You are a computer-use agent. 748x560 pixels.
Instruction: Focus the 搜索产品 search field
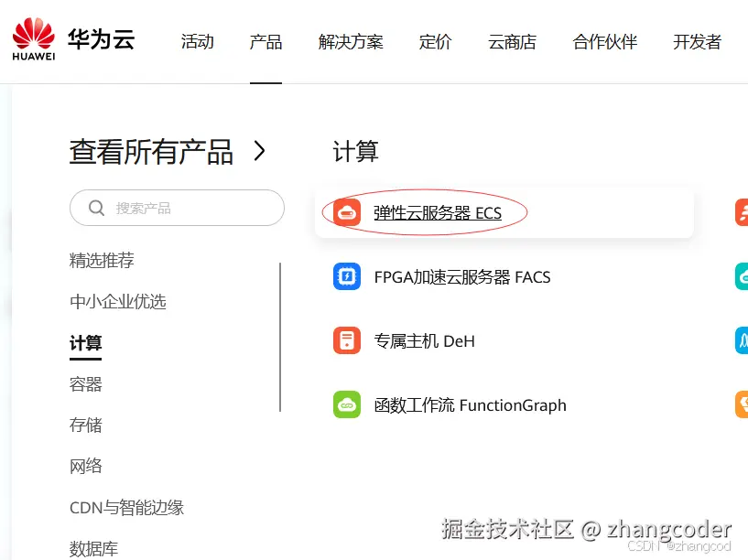tap(177, 208)
